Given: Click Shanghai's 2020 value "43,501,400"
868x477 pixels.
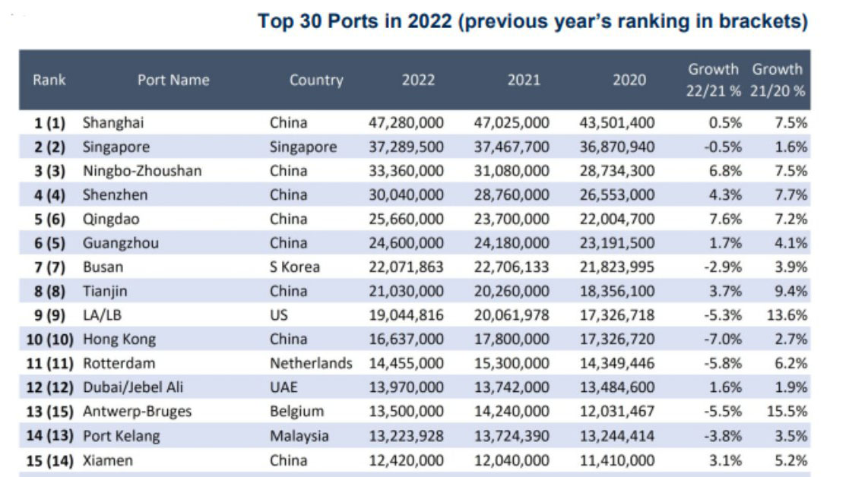Looking at the screenshot, I should (x=617, y=123).
